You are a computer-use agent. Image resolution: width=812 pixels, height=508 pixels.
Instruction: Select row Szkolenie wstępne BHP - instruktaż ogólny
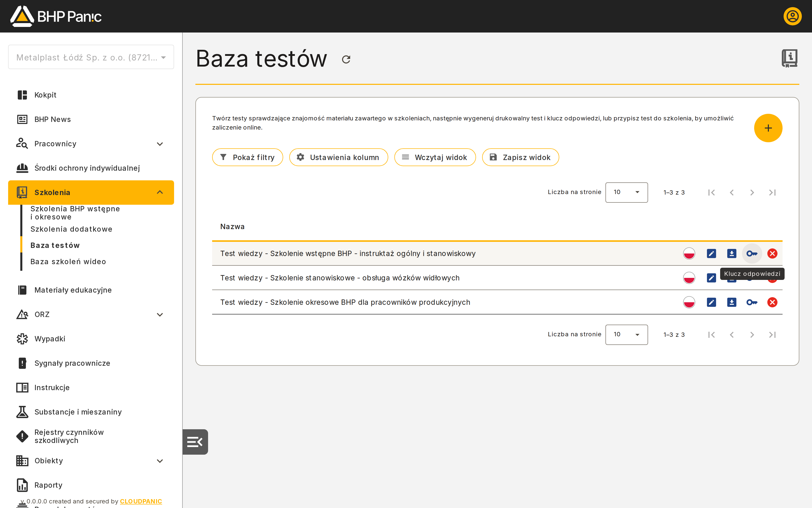tap(497, 254)
